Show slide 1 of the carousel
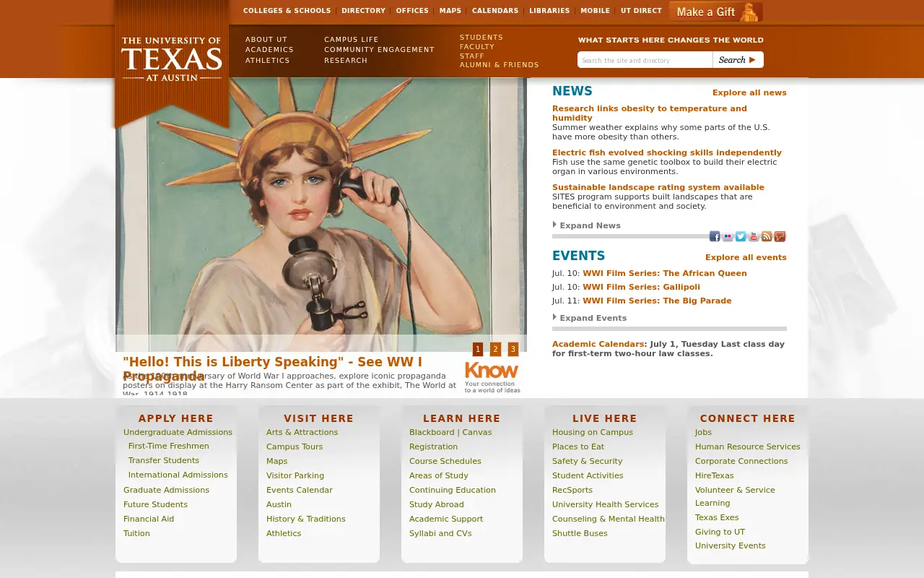Screen dimensions: 924x578 click(x=478, y=350)
